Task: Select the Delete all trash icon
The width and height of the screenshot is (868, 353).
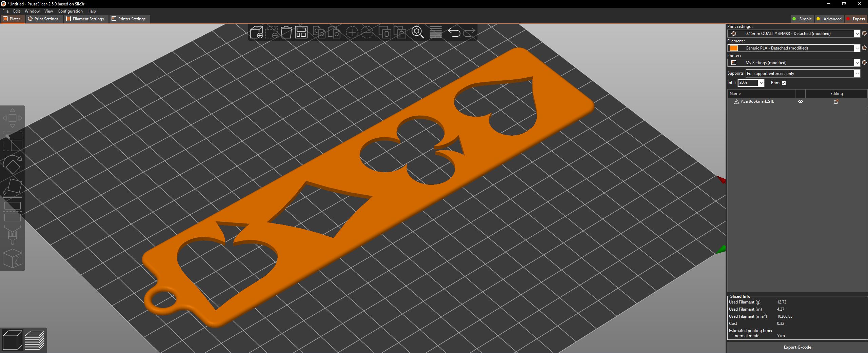Action: coord(287,32)
